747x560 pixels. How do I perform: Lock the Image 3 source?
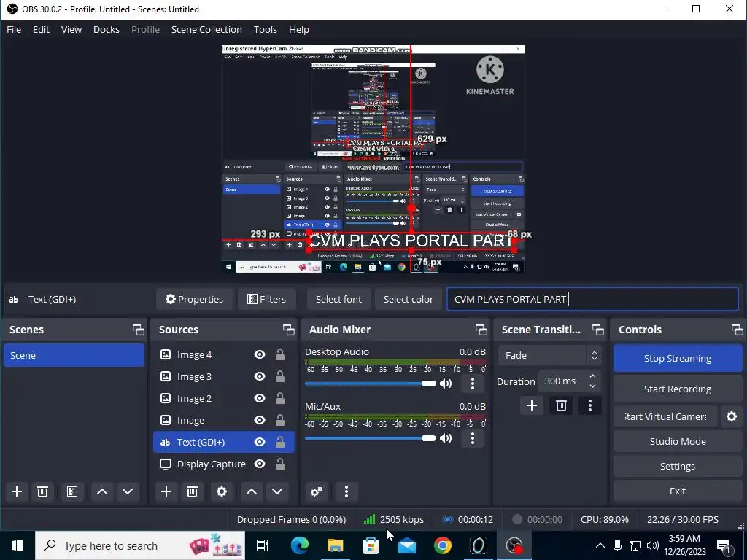[x=280, y=377]
